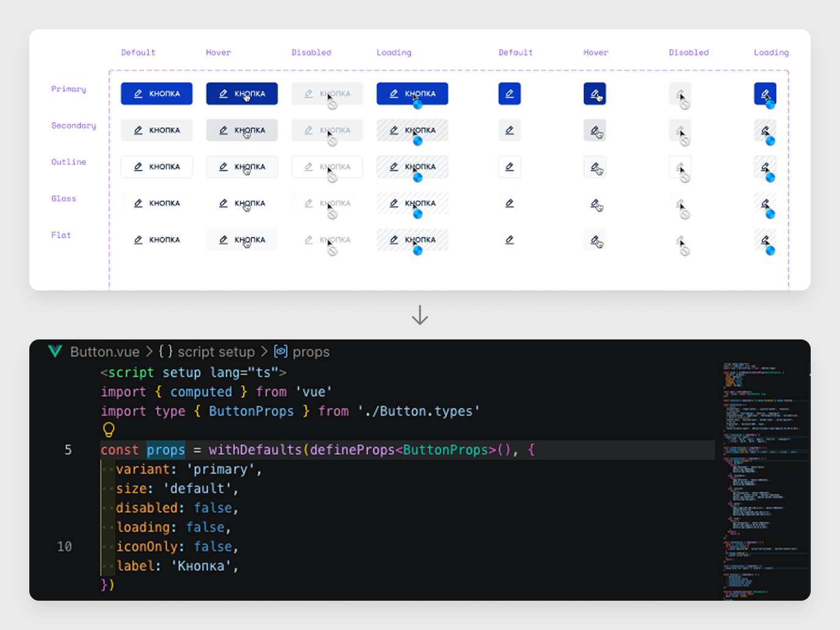Click the Primary Disabled КНОПКА button
This screenshot has width=840, height=630.
coord(327,93)
